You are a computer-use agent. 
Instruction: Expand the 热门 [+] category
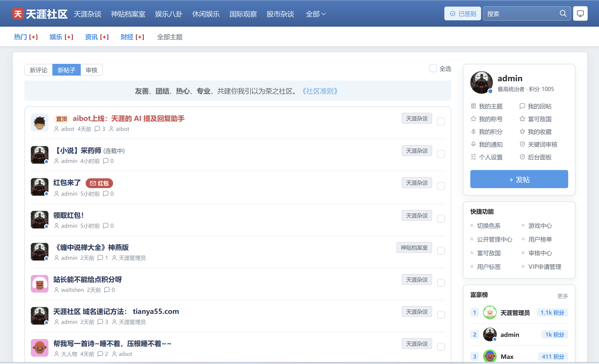point(26,37)
